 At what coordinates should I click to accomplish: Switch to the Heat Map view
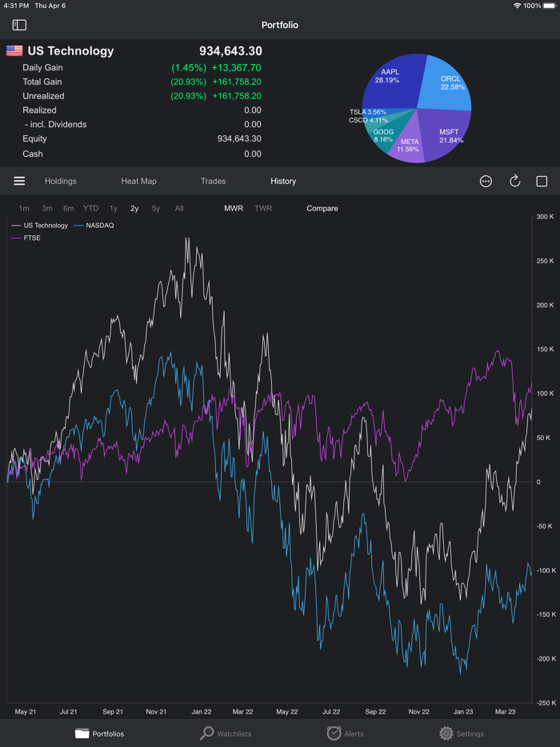[x=138, y=181]
